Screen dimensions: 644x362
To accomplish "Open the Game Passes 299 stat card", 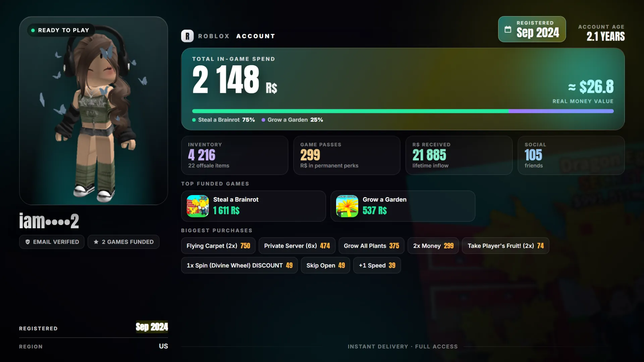I will pos(347,155).
